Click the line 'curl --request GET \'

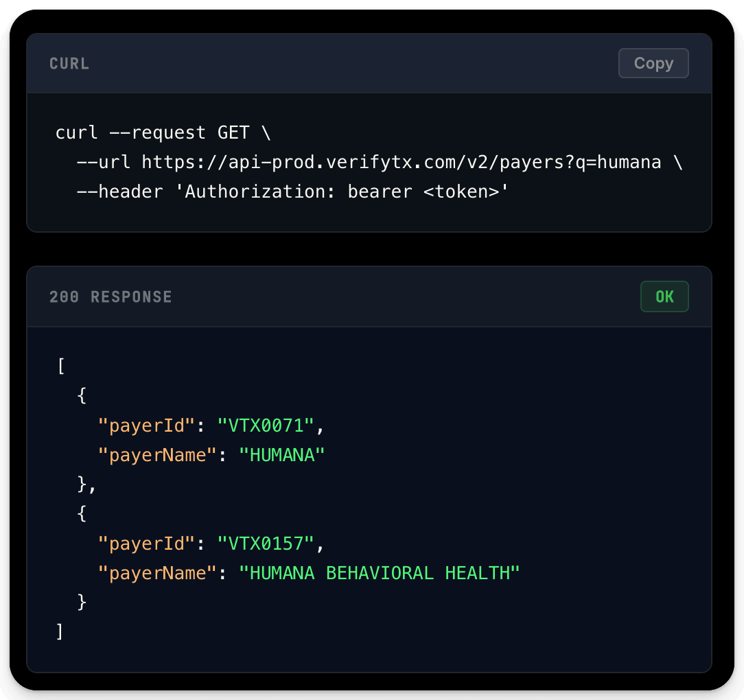point(163,132)
